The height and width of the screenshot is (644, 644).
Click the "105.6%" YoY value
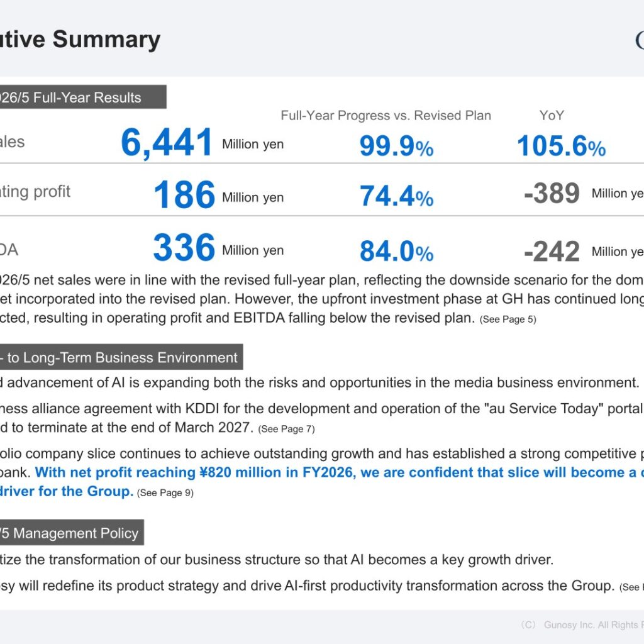[x=561, y=146]
